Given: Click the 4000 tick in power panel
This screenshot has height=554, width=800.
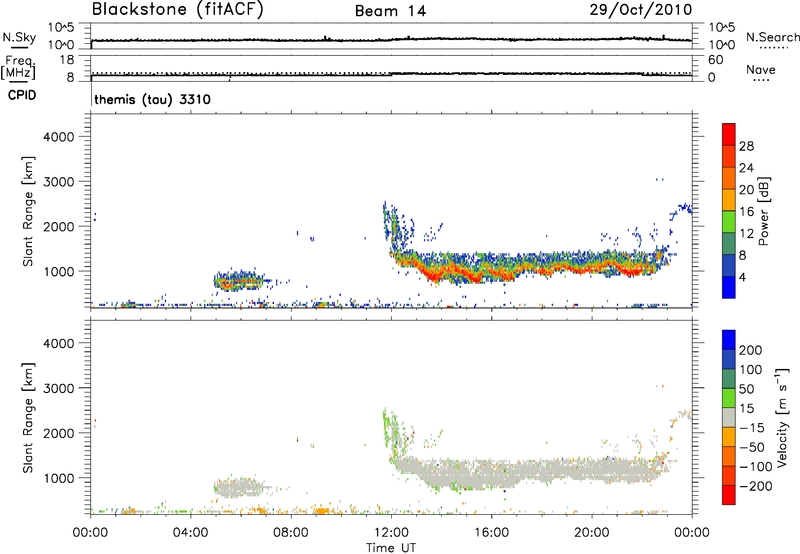Looking at the screenshot, I should pos(59,137).
